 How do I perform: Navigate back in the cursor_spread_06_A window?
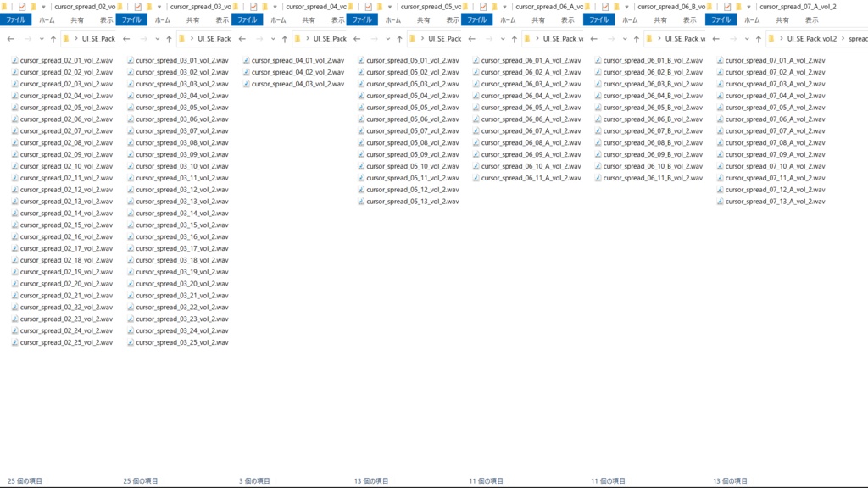471,39
